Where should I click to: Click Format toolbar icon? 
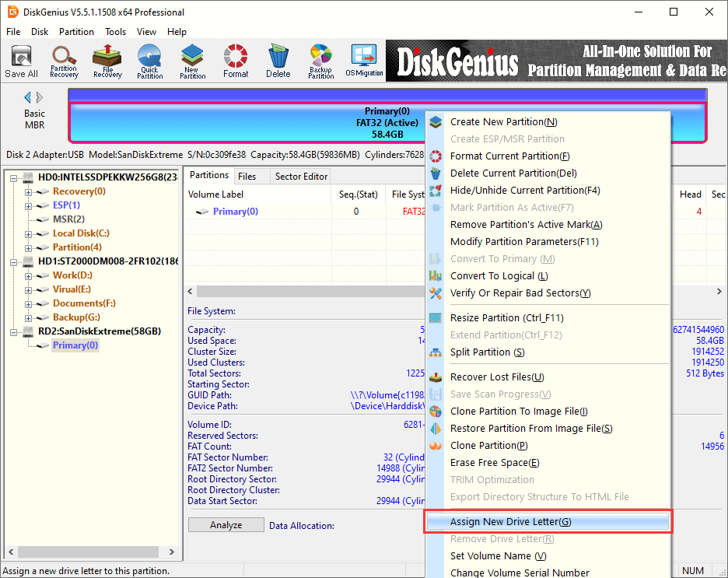236,61
